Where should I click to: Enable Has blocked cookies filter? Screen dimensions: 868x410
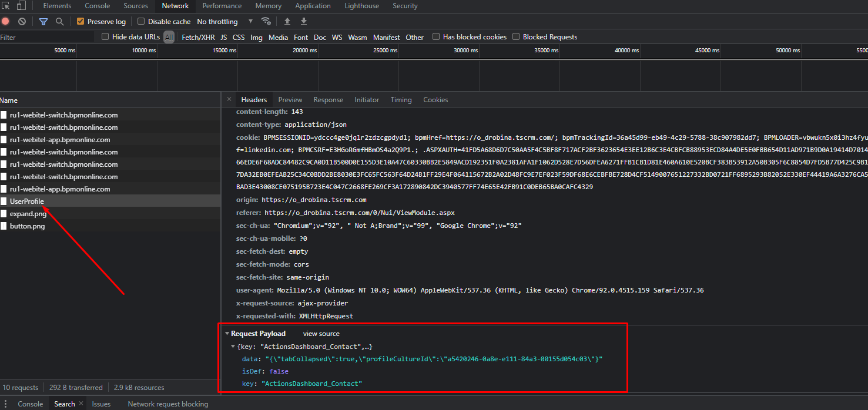coord(436,36)
